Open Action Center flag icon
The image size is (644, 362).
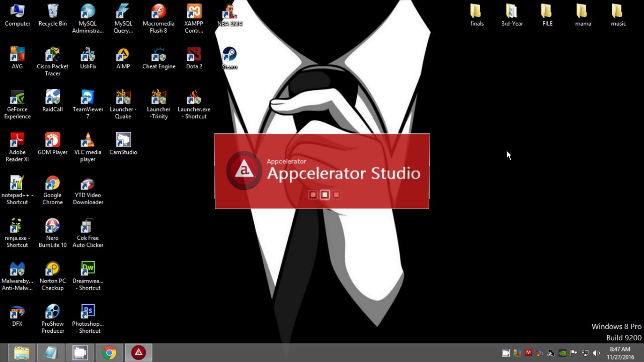coord(574,353)
